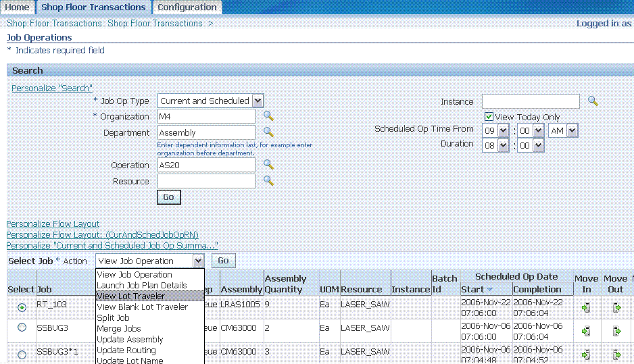
Task: Open Personalize Current and Scheduled Job link
Action: (112, 246)
